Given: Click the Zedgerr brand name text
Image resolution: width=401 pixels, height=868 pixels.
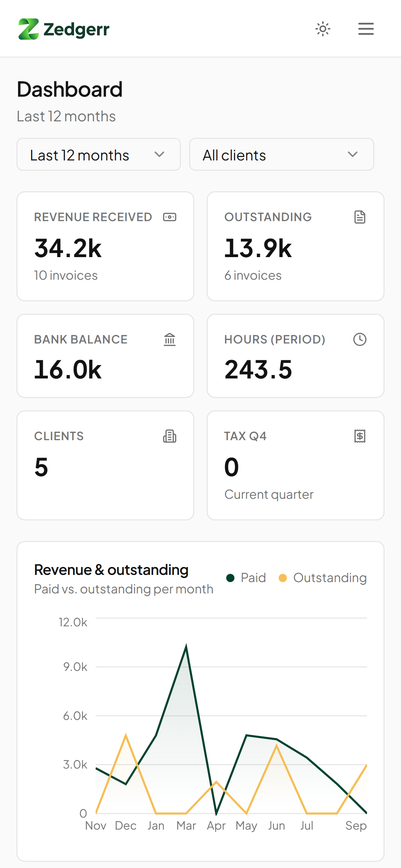Looking at the screenshot, I should tap(76, 29).
